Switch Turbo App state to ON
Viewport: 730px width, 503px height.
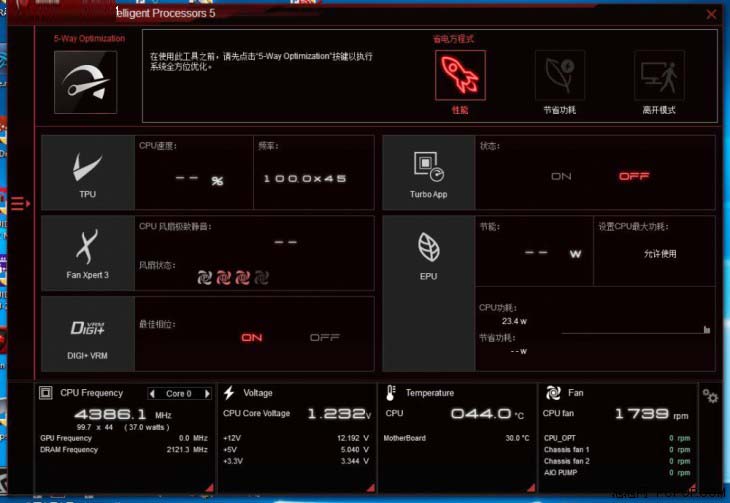coord(561,176)
